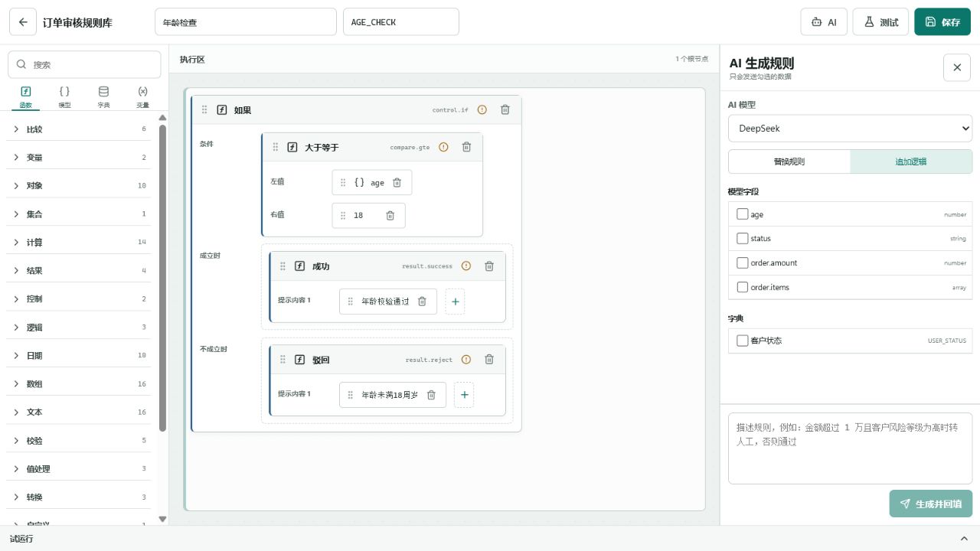Click the warning icon next to result.reject

click(466, 359)
